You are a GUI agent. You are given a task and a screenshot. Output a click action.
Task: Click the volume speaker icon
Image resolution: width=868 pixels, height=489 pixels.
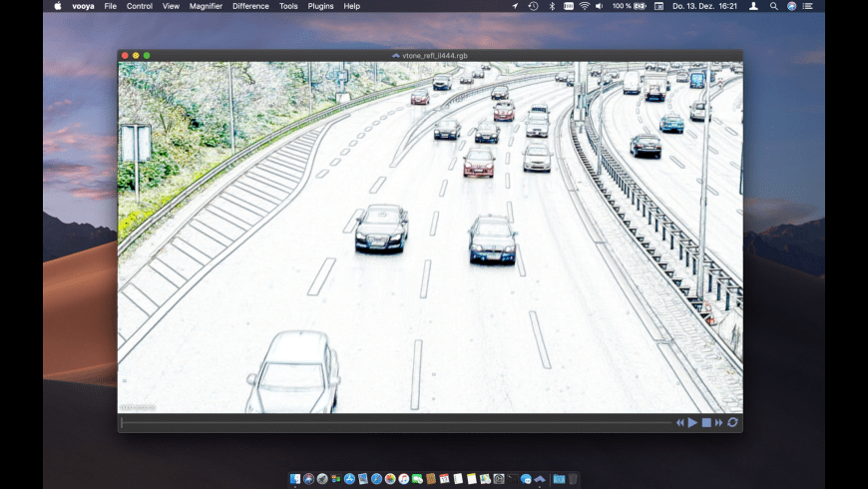[599, 6]
